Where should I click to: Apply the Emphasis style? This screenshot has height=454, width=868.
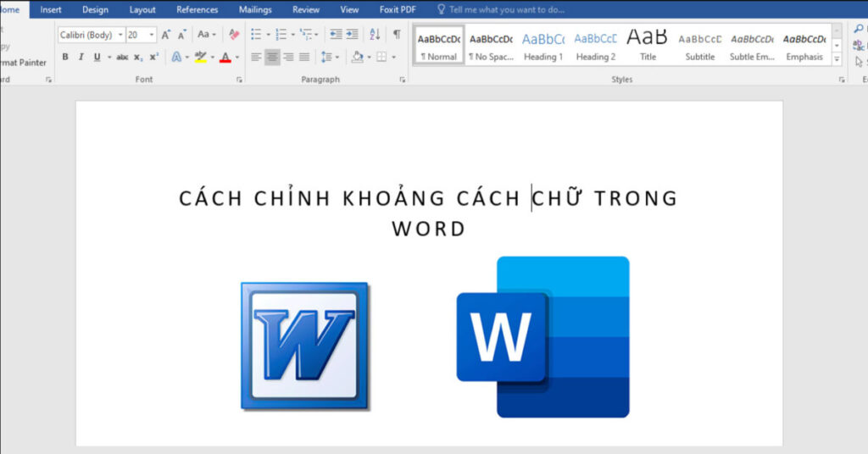pyautogui.click(x=804, y=46)
